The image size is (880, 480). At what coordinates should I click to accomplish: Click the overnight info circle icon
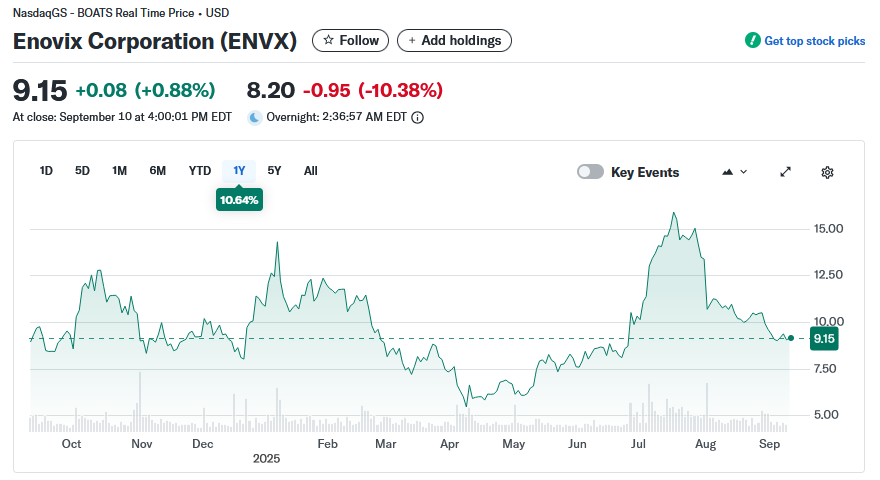click(418, 117)
